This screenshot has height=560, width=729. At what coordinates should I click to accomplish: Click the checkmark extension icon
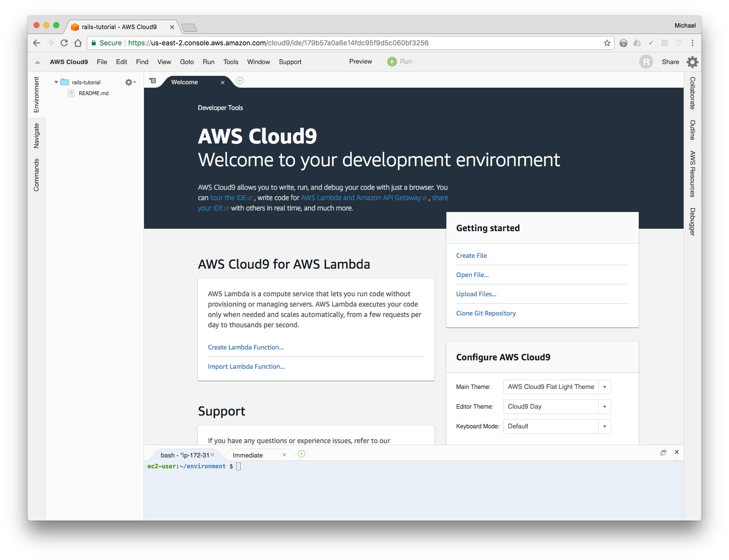pyautogui.click(x=651, y=43)
